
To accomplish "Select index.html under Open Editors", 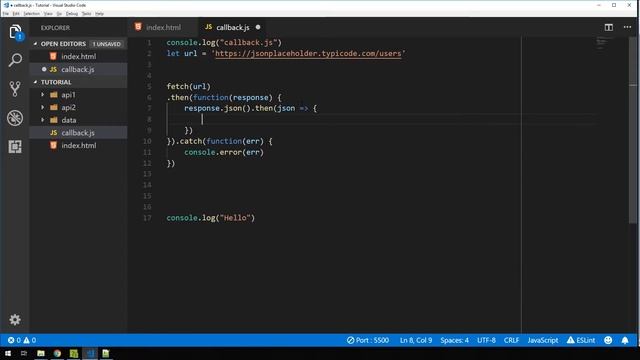I will click(x=78, y=56).
